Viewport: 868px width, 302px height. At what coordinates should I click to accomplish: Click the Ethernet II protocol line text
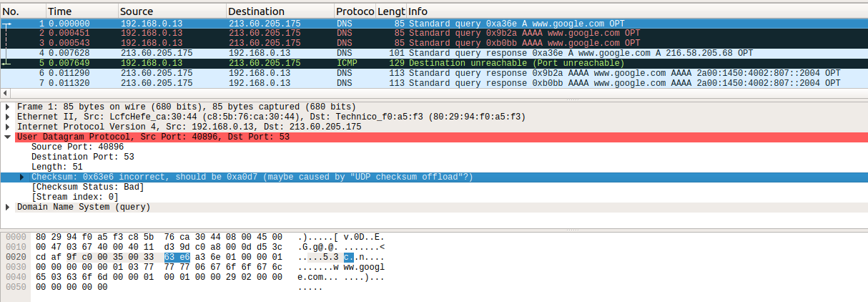(271, 117)
